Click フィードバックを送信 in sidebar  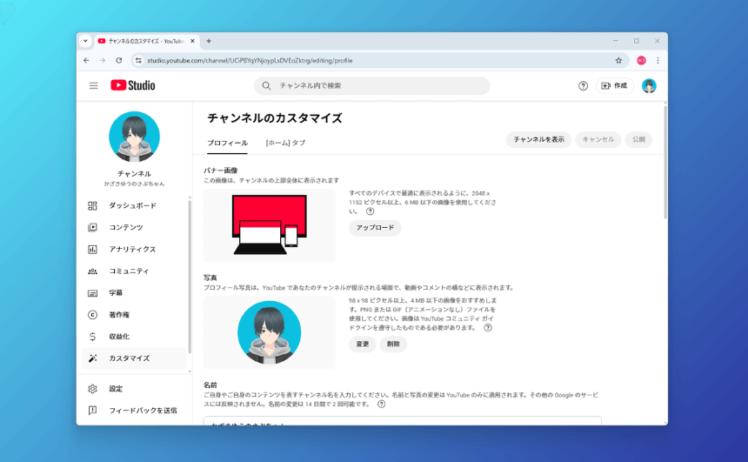(142, 410)
